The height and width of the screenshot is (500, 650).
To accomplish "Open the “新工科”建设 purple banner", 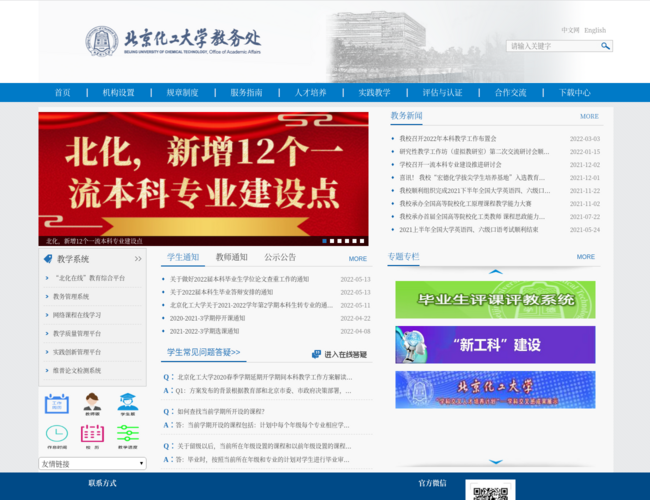I will pos(495,345).
